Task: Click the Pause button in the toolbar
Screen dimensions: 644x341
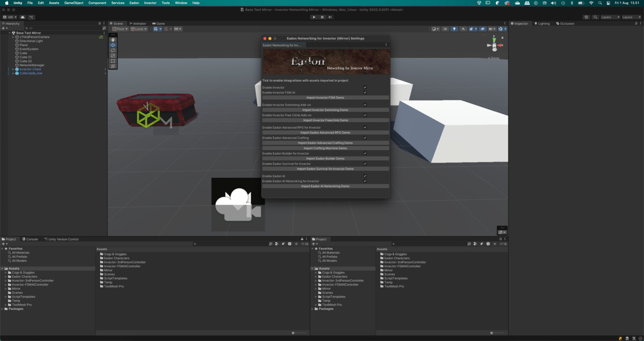Action: point(322,17)
